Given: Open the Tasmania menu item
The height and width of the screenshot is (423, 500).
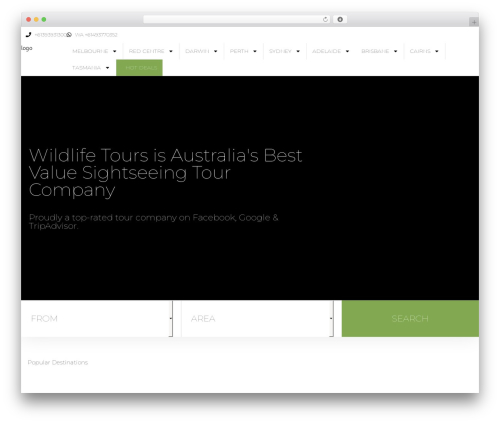Looking at the screenshot, I should click(87, 68).
